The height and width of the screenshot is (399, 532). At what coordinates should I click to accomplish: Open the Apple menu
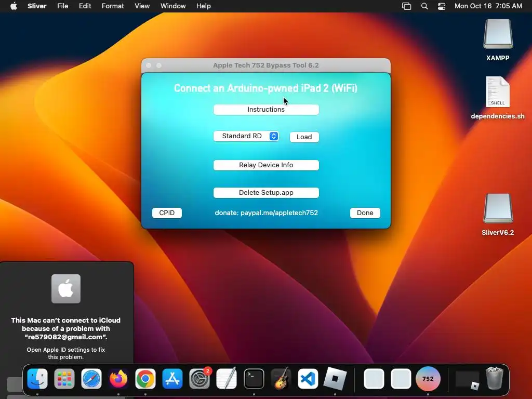click(14, 6)
